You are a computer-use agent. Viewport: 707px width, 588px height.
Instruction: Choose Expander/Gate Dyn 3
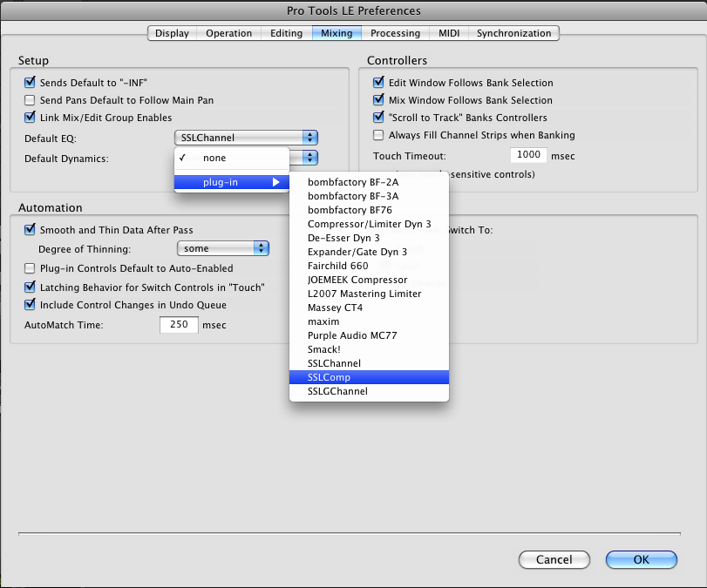tap(369, 252)
